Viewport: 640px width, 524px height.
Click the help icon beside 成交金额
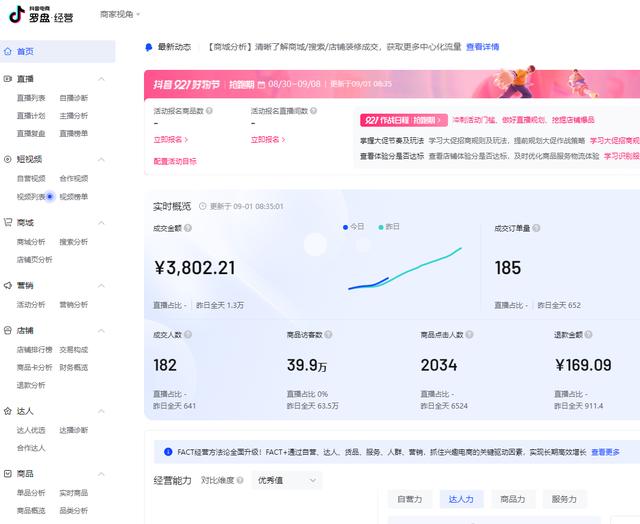[188, 228]
